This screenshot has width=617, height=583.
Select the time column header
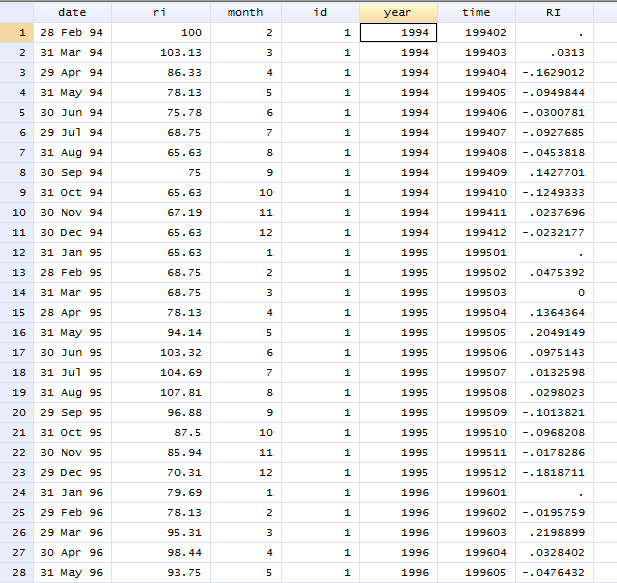pyautogui.click(x=476, y=13)
